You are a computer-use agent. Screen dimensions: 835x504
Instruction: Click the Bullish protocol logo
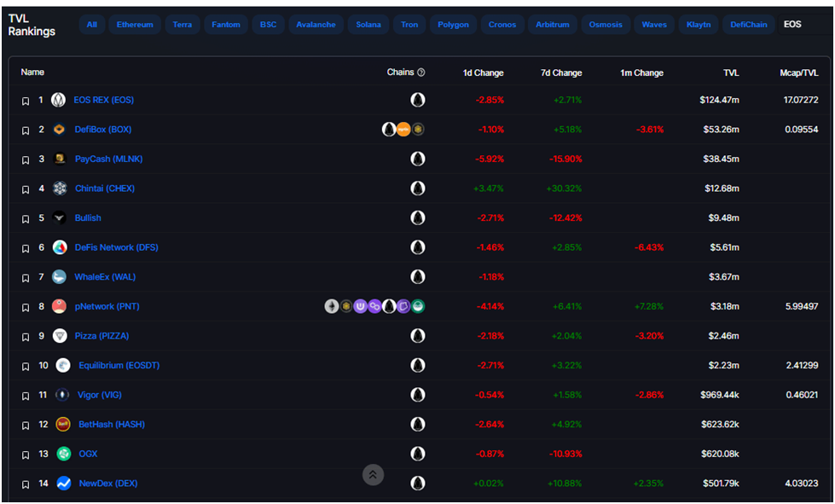point(60,217)
